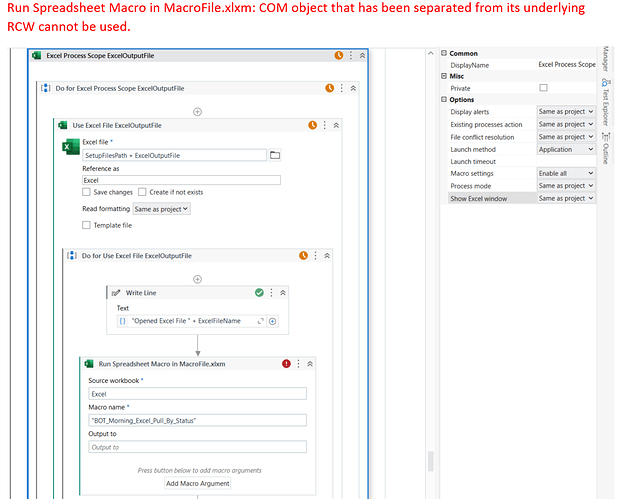Click the Excel icon of Run Spreadsheet Macro
The image size is (637, 499).
[89, 364]
